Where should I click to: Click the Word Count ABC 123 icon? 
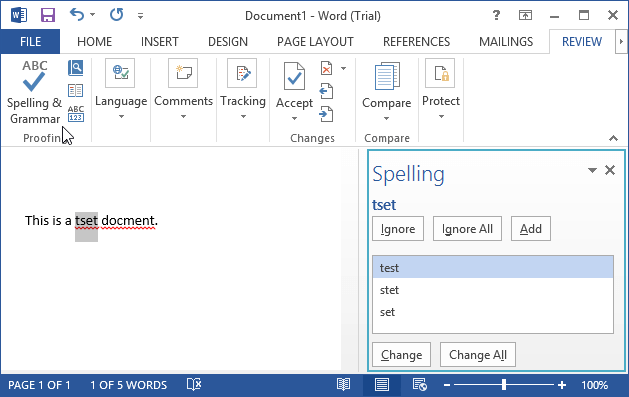coord(75,113)
